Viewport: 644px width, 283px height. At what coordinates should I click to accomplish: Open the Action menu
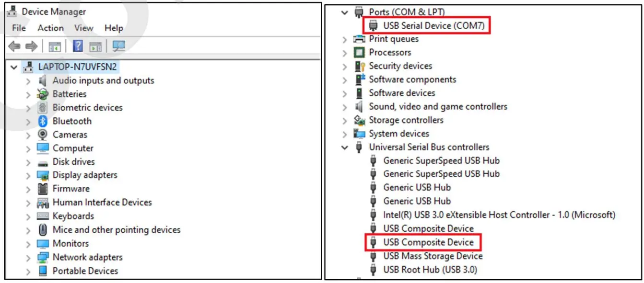coord(50,28)
